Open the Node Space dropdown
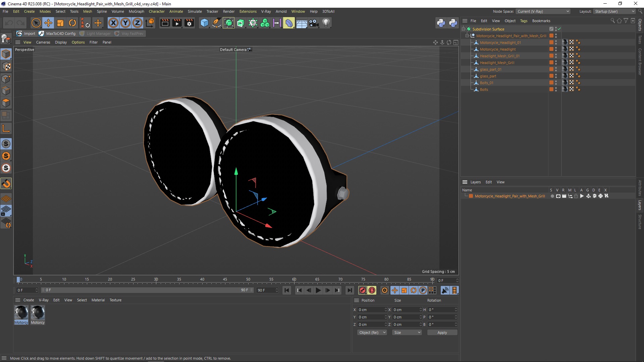The width and height of the screenshot is (644, 362). click(x=543, y=11)
